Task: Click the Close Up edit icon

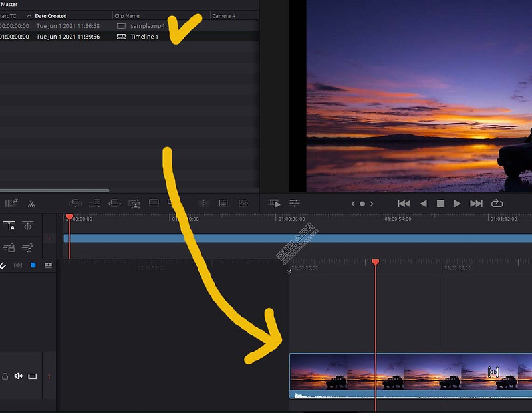Action: (134, 203)
